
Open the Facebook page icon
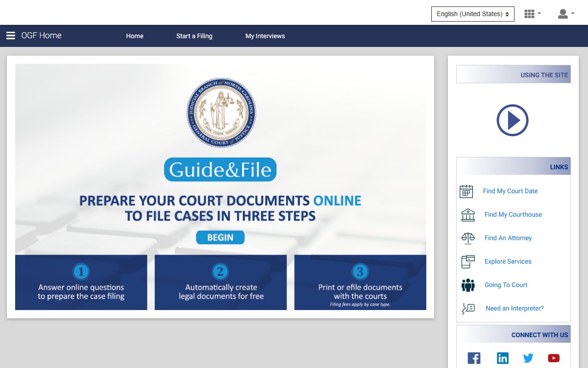(x=474, y=358)
